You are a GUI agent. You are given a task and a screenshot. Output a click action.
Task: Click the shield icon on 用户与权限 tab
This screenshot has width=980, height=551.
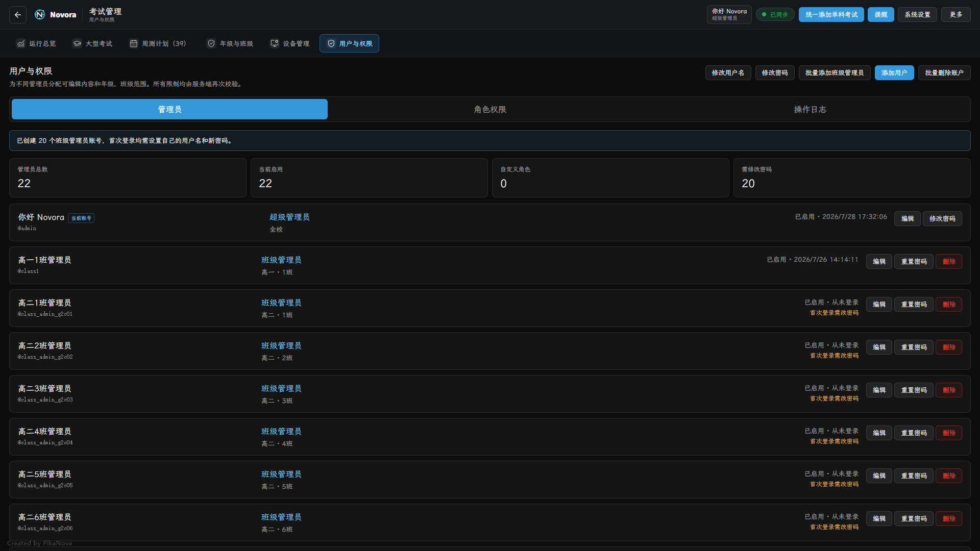pos(331,43)
